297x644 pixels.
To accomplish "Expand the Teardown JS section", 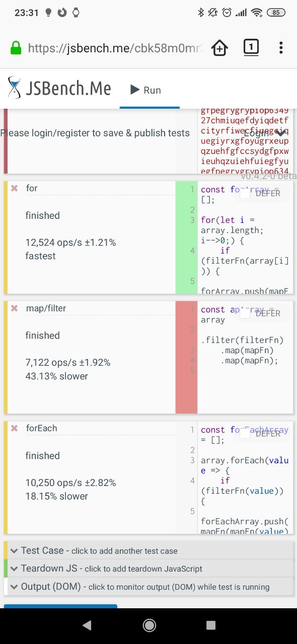I will click(x=148, y=569).
